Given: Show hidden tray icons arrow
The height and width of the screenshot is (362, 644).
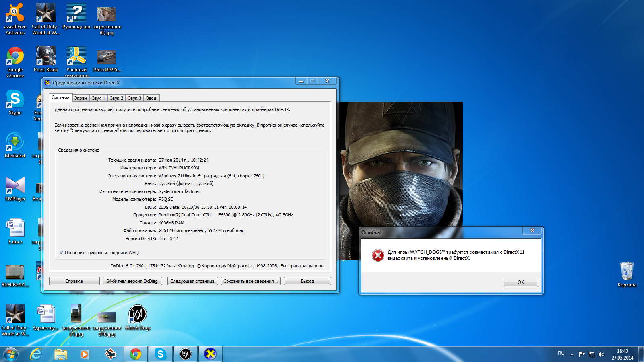Looking at the screenshot, I should click(572, 354).
